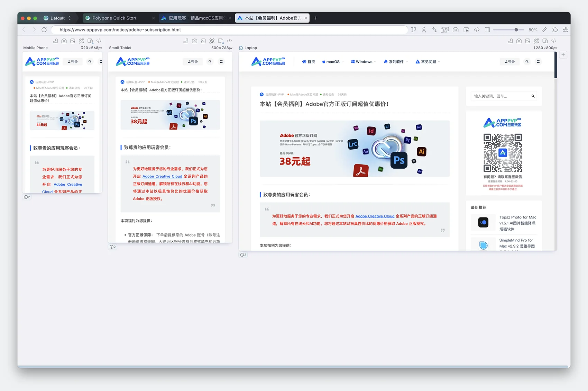Click the color picker eyedropper icon
The height and width of the screenshot is (391, 588).
coord(544,30)
